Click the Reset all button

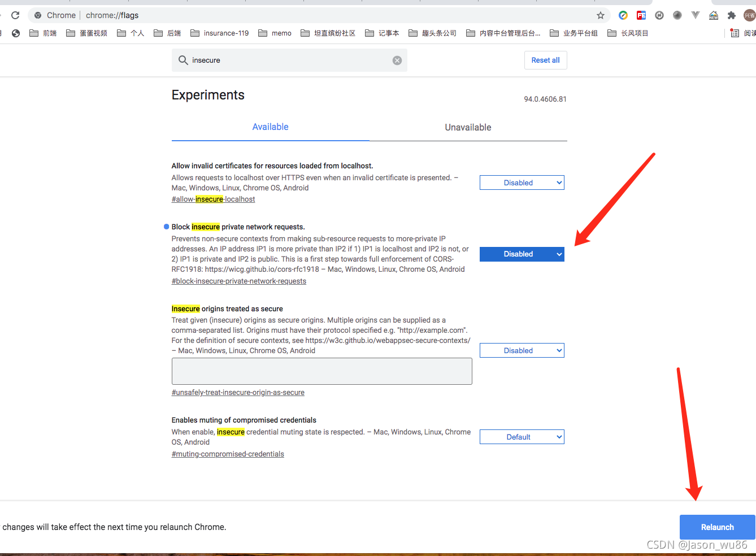(545, 60)
